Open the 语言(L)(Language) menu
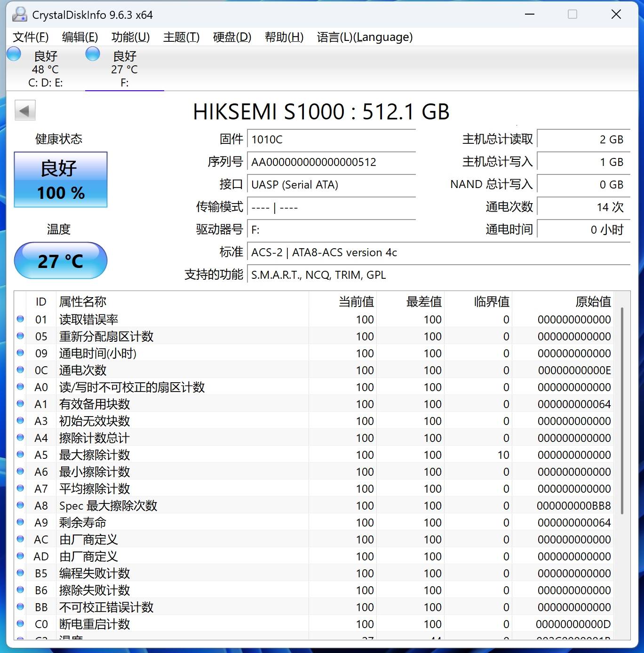 [365, 37]
